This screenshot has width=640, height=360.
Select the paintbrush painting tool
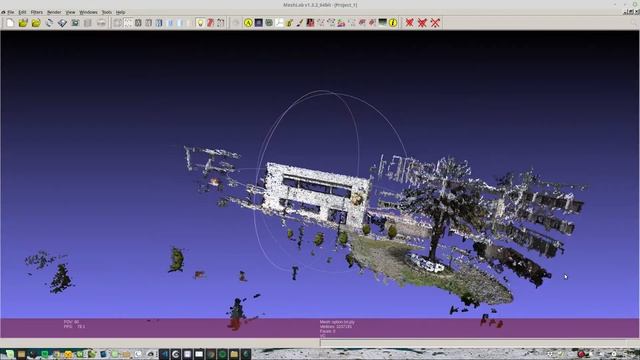pyautogui.click(x=300, y=23)
